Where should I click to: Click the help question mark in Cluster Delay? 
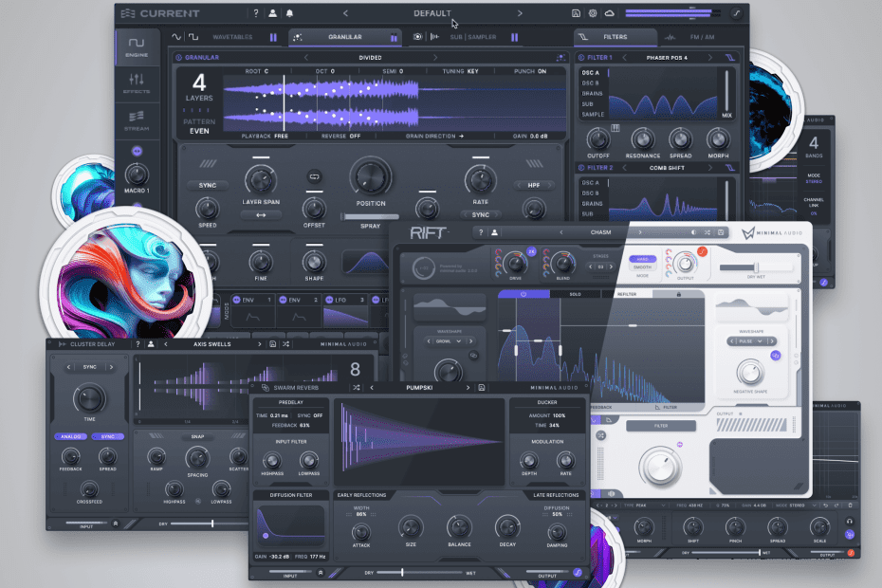pos(137,344)
